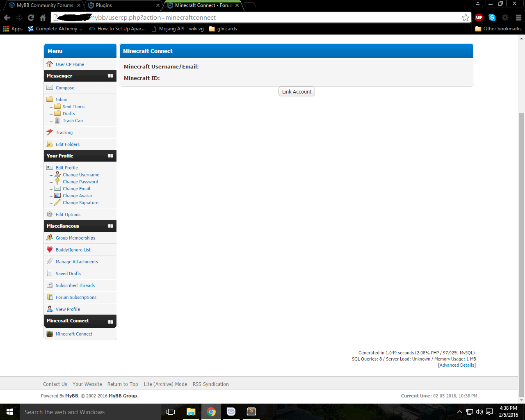Viewport: 525px width, 420px height.
Task: Click the Chrome taskbar icon
Action: 211,412
